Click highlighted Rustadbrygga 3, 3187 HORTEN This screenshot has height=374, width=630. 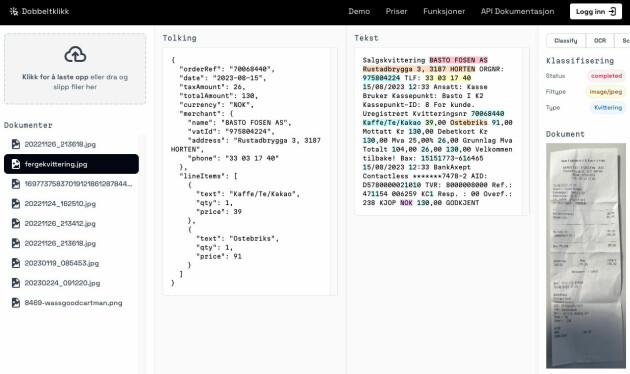pos(419,69)
